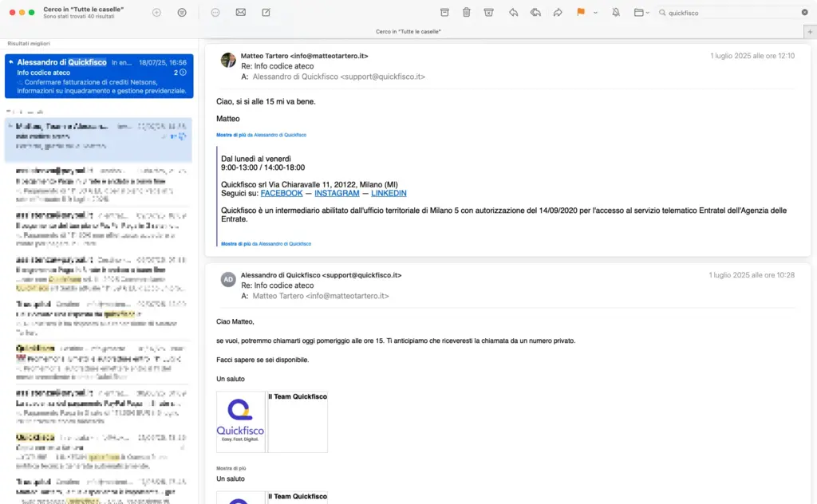Toggle mute notifications bell for conversation
Screen dimensions: 817x504
[615, 13]
